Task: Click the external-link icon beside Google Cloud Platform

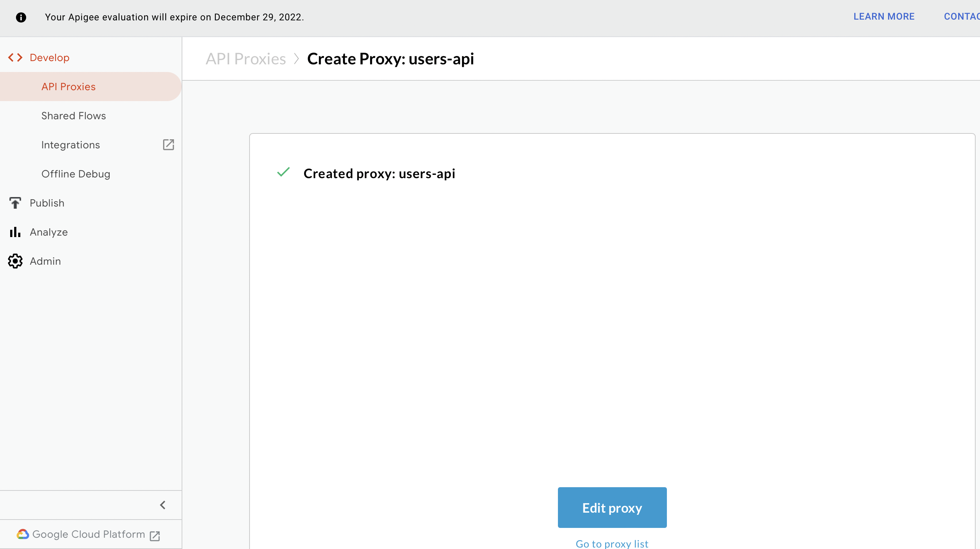Action: (x=155, y=535)
